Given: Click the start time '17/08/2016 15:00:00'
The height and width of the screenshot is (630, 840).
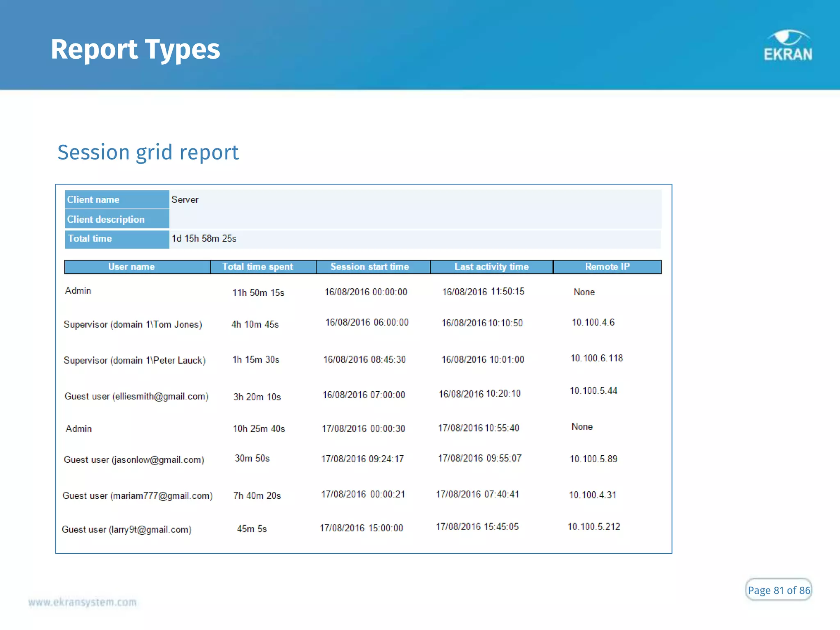Looking at the screenshot, I should 362,528.
